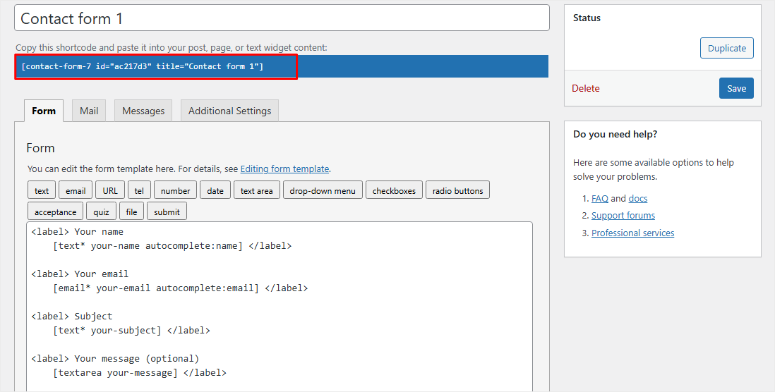Delete this contact form
This screenshot has width=775, height=392.
586,88
